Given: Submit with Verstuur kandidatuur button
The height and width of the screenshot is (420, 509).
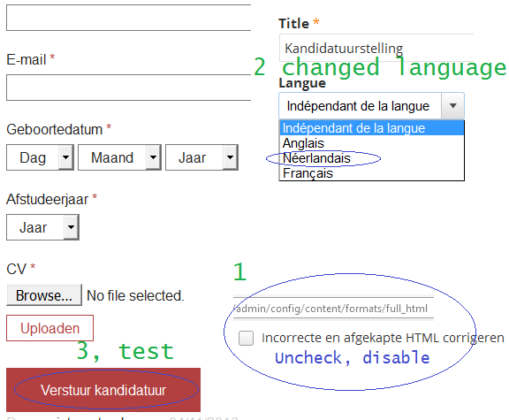Looking at the screenshot, I should [x=103, y=390].
